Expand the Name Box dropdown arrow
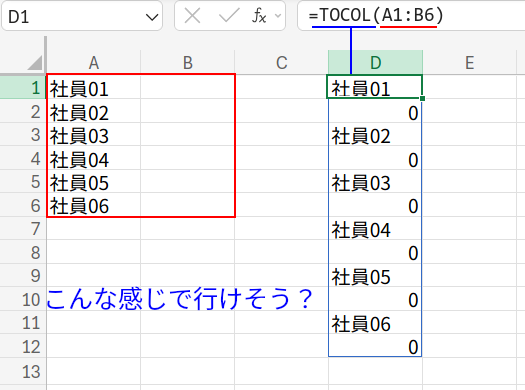The width and height of the screenshot is (525, 390). [x=152, y=17]
